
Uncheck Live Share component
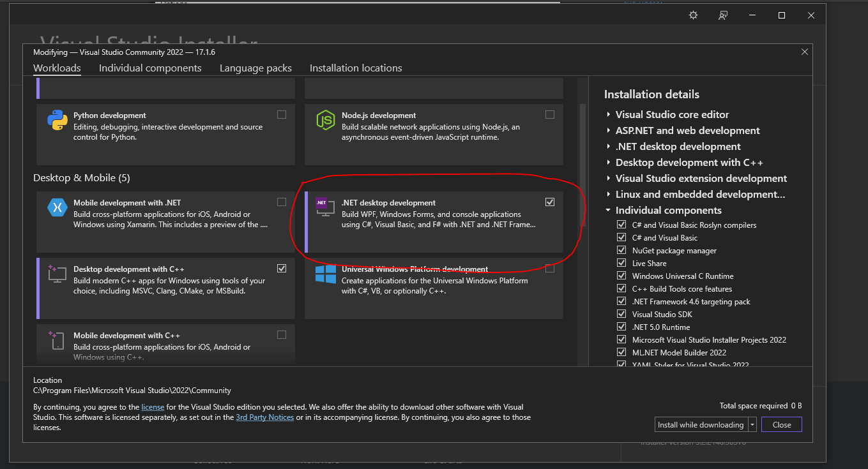tap(621, 263)
